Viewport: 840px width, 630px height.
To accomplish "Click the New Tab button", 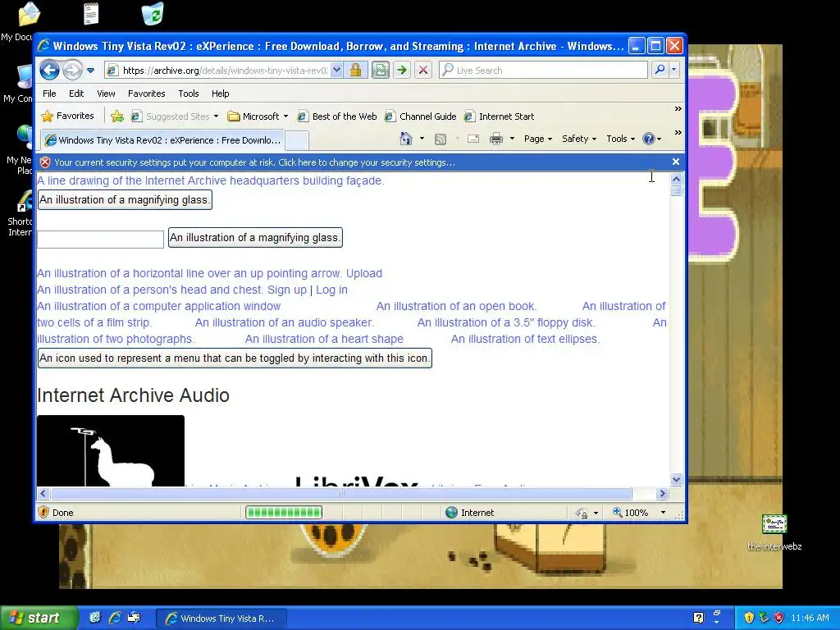I will pyautogui.click(x=297, y=140).
